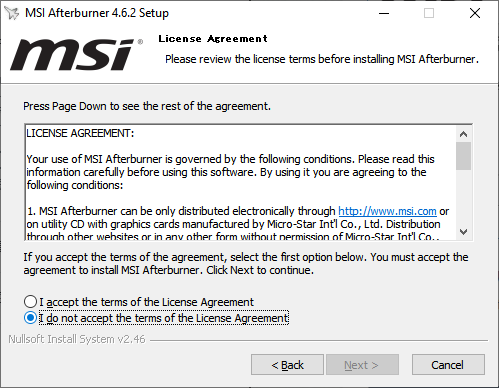Click the "MSI Afterburner 4.6.2 Setup" window title

coord(97,13)
